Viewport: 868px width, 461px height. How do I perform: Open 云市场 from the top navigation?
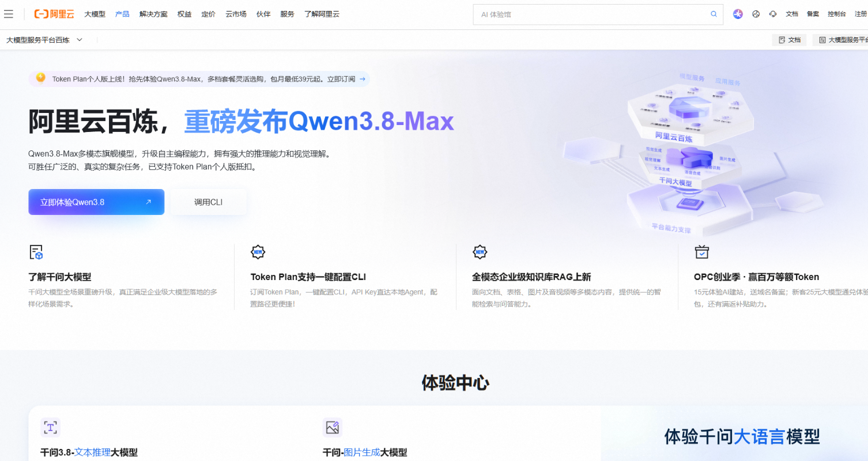coord(236,14)
